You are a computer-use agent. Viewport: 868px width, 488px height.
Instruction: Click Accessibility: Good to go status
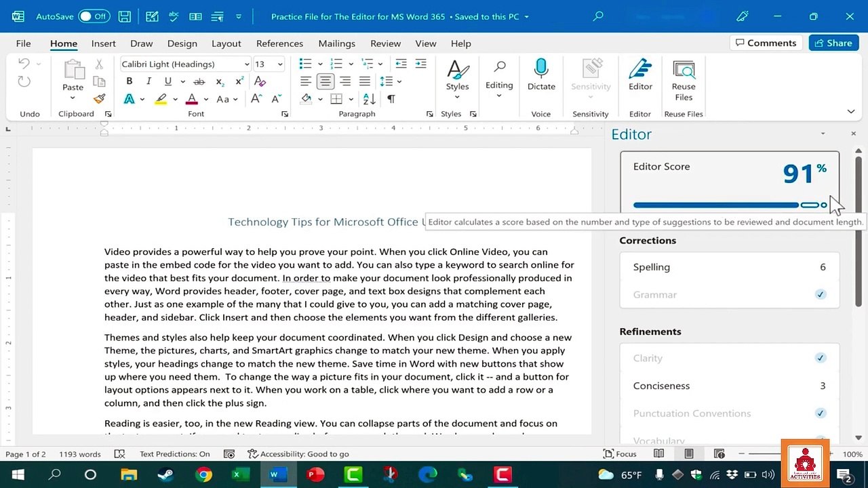pyautogui.click(x=298, y=454)
